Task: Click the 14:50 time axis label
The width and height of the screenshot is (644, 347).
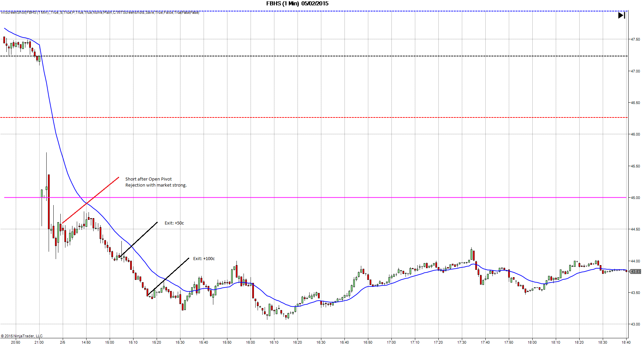Action: [x=86, y=342]
